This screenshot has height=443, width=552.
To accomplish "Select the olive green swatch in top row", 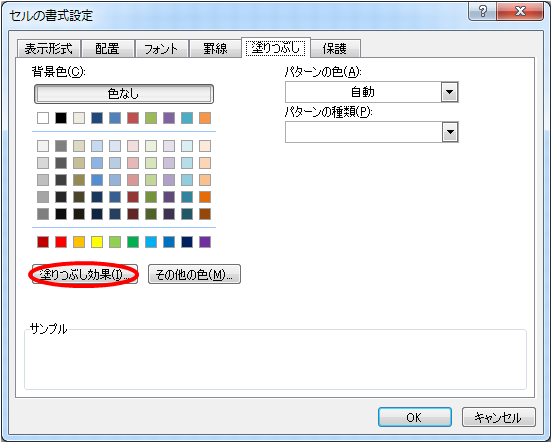I will pos(151,118).
